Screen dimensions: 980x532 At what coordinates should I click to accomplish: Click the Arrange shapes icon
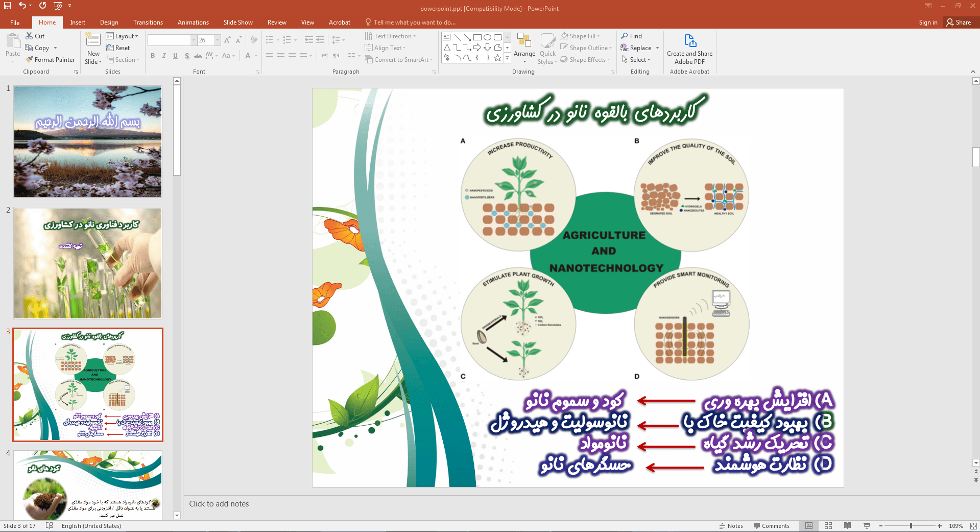(524, 45)
